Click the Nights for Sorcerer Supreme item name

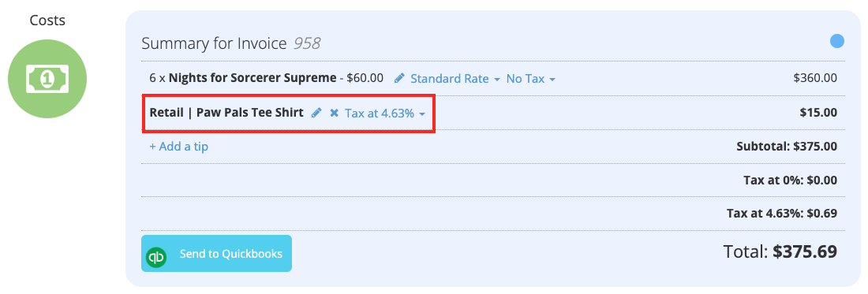pyautogui.click(x=253, y=78)
